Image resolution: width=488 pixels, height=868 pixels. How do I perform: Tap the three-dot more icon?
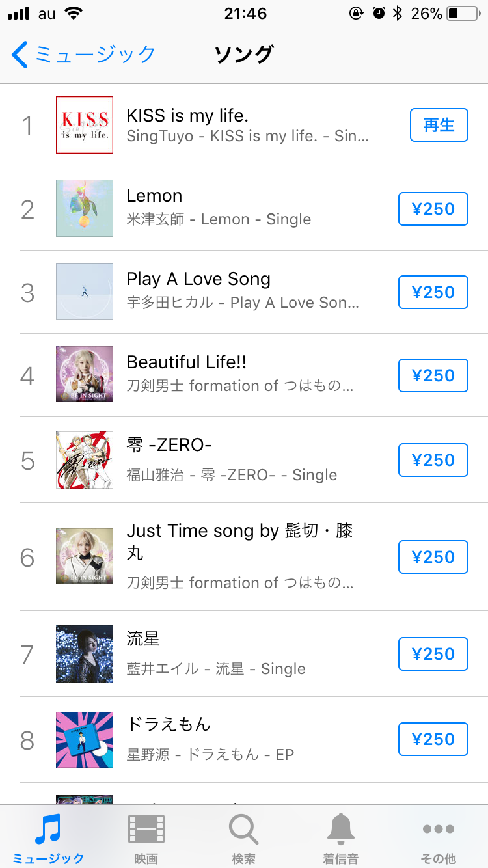point(438,830)
